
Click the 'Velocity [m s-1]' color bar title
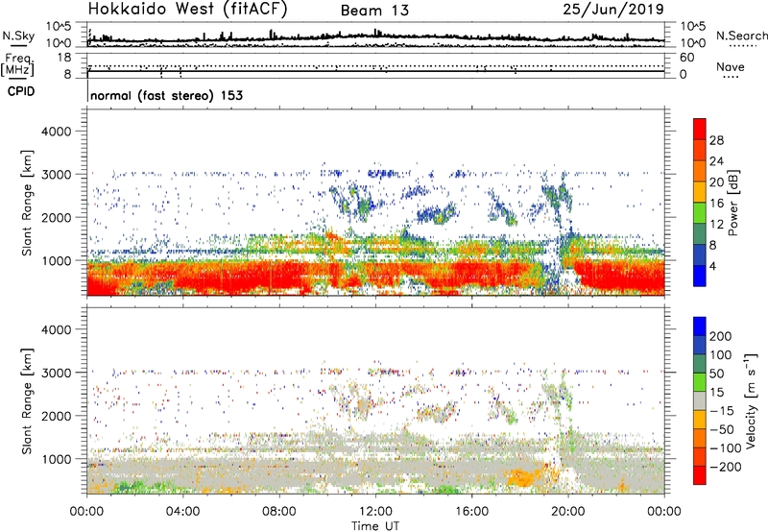click(752, 400)
